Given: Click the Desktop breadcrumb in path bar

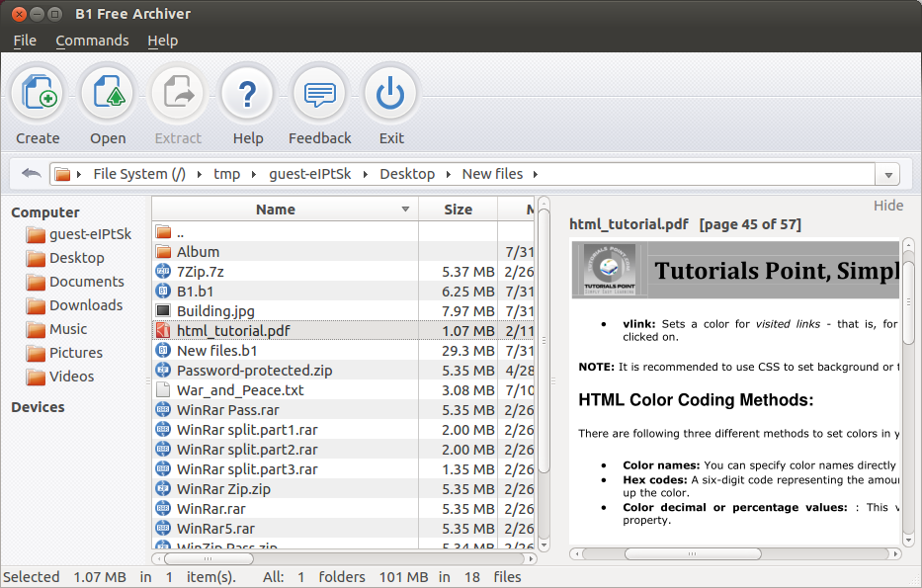Looking at the screenshot, I should click(x=407, y=174).
